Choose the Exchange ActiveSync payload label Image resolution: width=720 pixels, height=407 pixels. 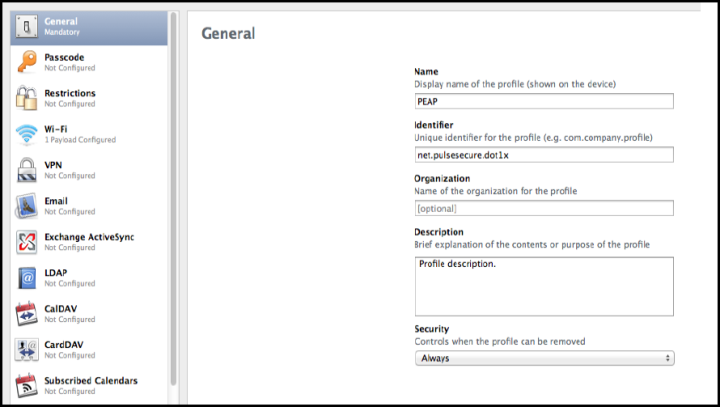(x=89, y=237)
